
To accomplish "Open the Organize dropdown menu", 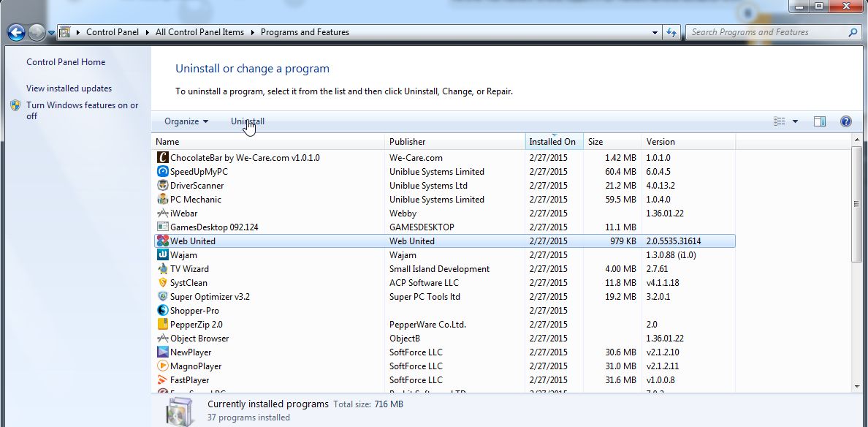I will click(186, 121).
